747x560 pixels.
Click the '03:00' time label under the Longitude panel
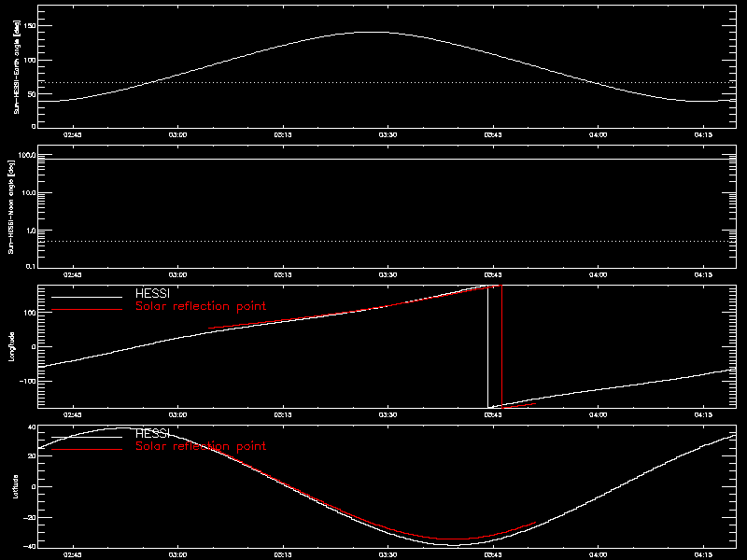coord(177,414)
